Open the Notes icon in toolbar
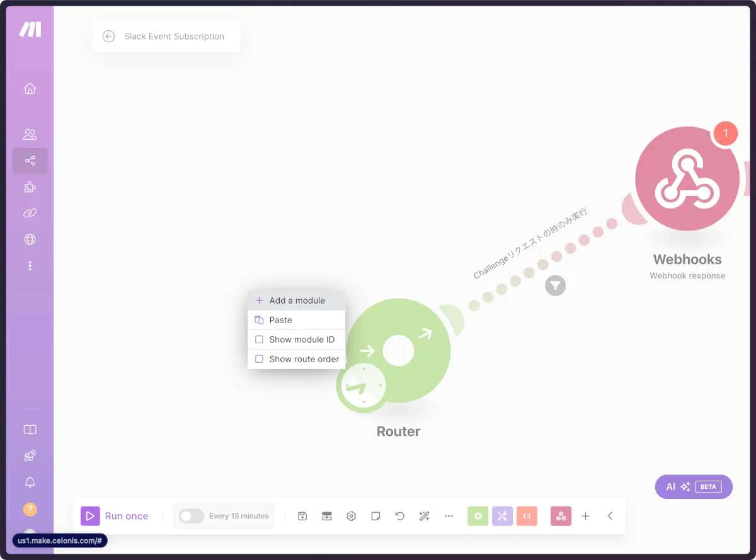Image resolution: width=756 pixels, height=560 pixels. click(x=375, y=516)
